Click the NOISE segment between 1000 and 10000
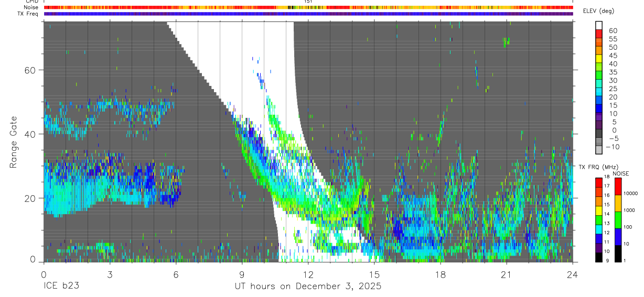The height and width of the screenshot is (297, 644). [x=618, y=203]
